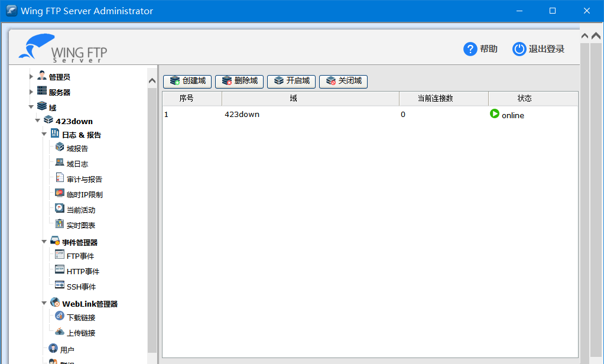Select the Domain Log icon

pos(59,163)
